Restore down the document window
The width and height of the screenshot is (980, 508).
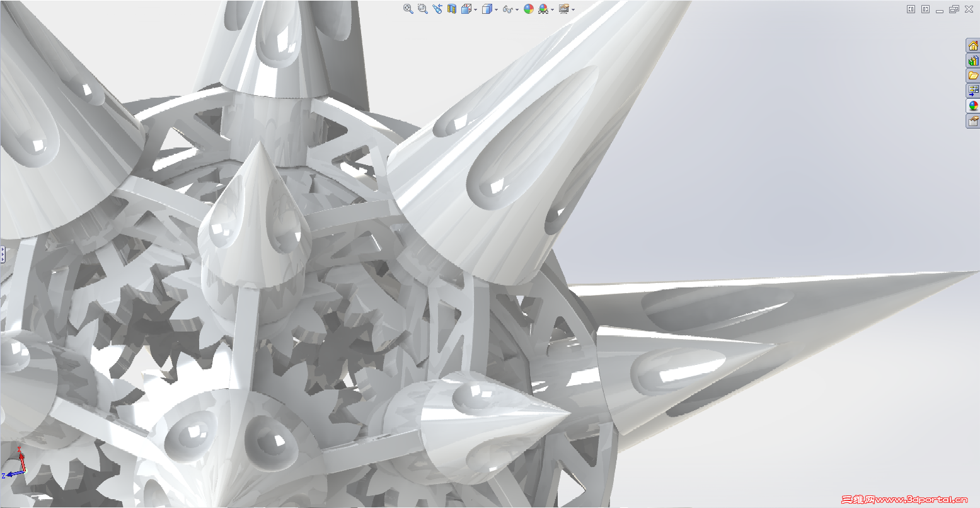tap(954, 9)
